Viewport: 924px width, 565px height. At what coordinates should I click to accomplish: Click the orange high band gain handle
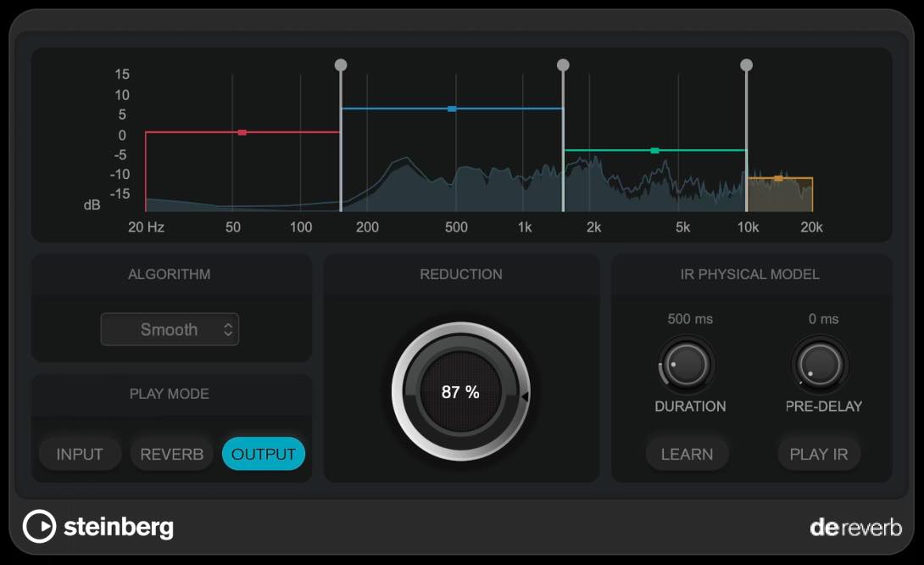tap(779, 178)
